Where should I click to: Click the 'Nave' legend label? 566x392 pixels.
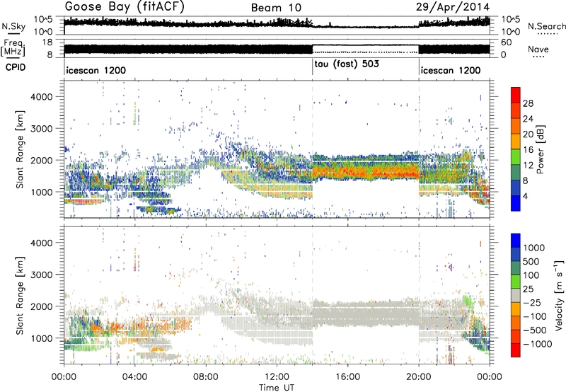538,49
